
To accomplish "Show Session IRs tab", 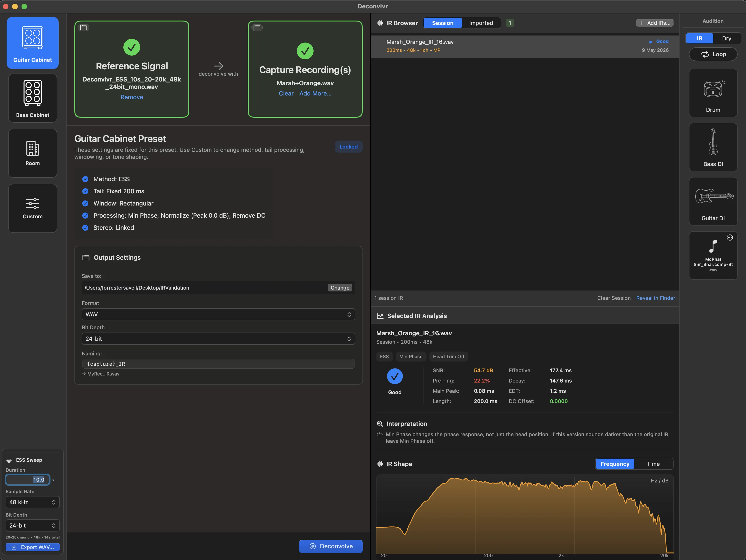I will (x=442, y=23).
